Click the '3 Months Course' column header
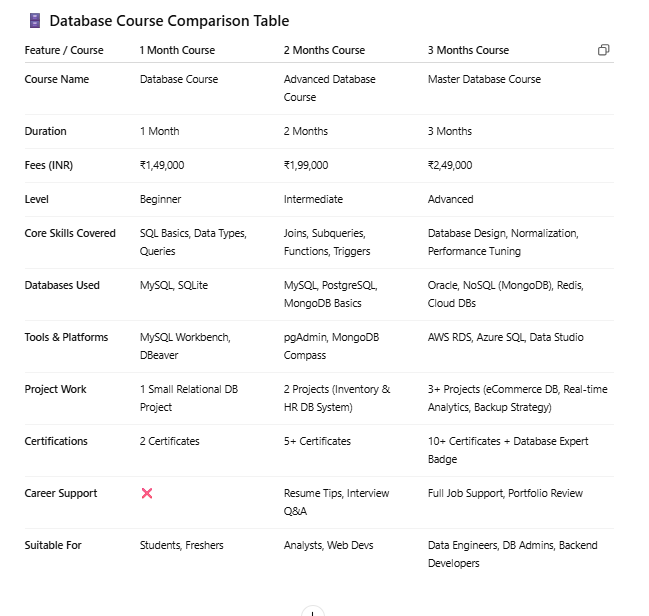The height and width of the screenshot is (616, 649). point(468,50)
